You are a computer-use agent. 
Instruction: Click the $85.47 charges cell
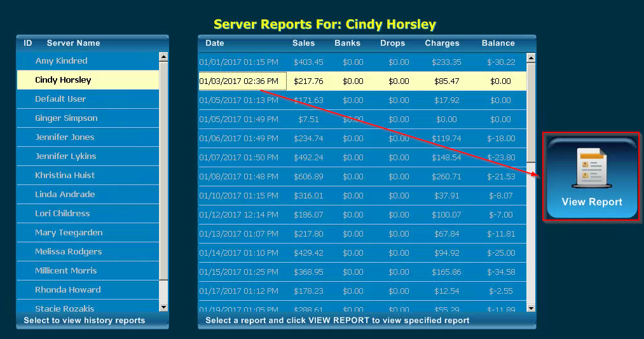[x=446, y=81]
